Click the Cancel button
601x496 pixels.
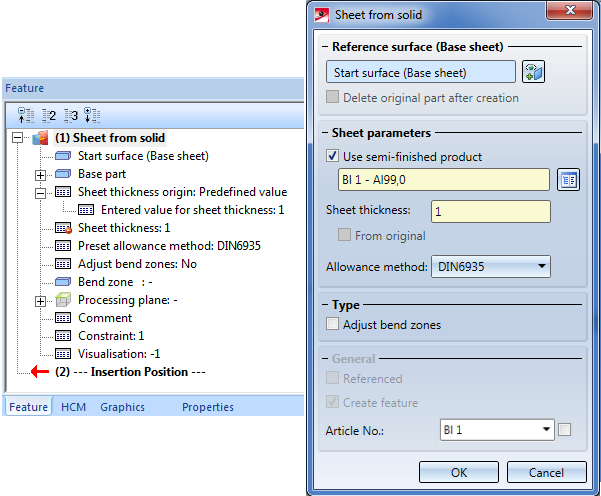547,472
